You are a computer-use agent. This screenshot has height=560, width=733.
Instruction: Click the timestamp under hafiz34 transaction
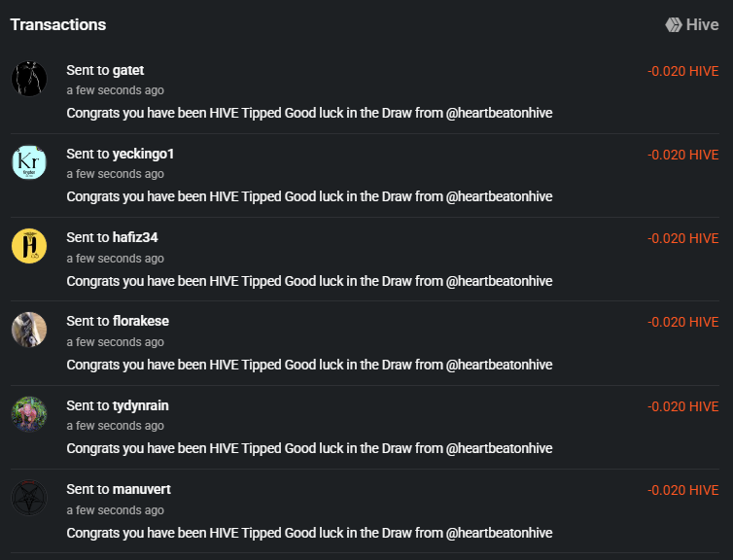[x=115, y=259]
